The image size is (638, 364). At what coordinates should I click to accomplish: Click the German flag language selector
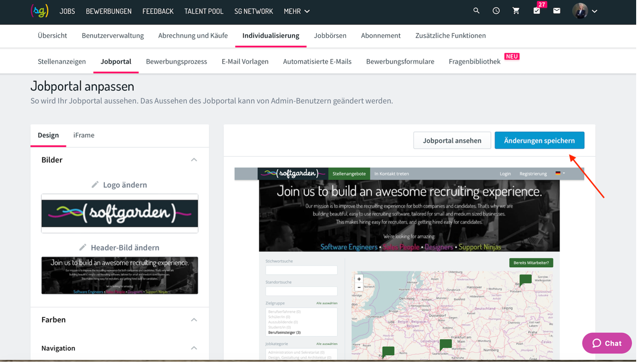(561, 174)
